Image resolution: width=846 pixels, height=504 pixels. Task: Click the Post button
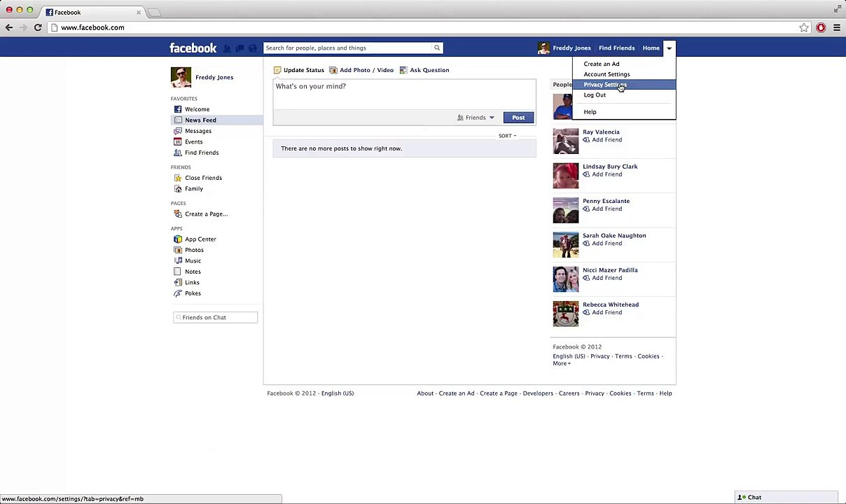(518, 118)
